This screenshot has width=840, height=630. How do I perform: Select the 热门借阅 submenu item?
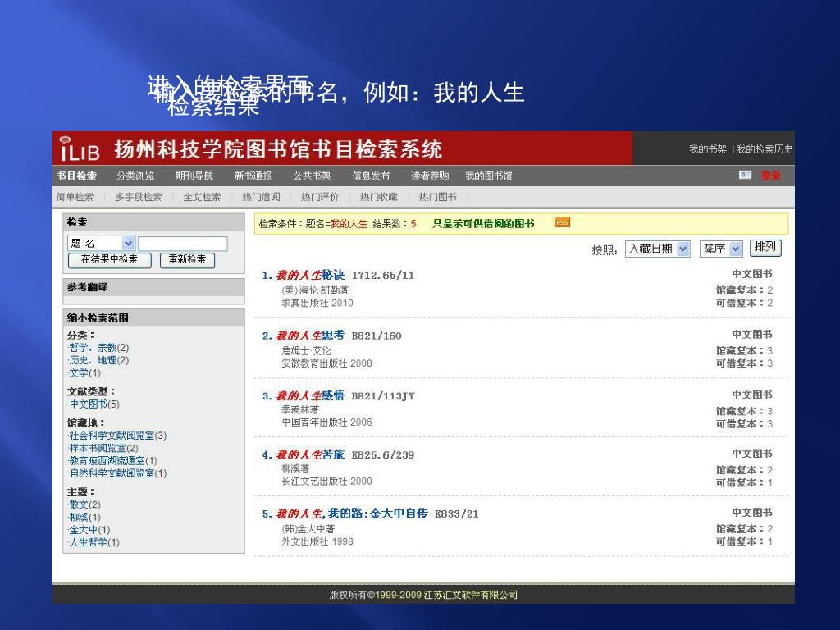(261, 197)
